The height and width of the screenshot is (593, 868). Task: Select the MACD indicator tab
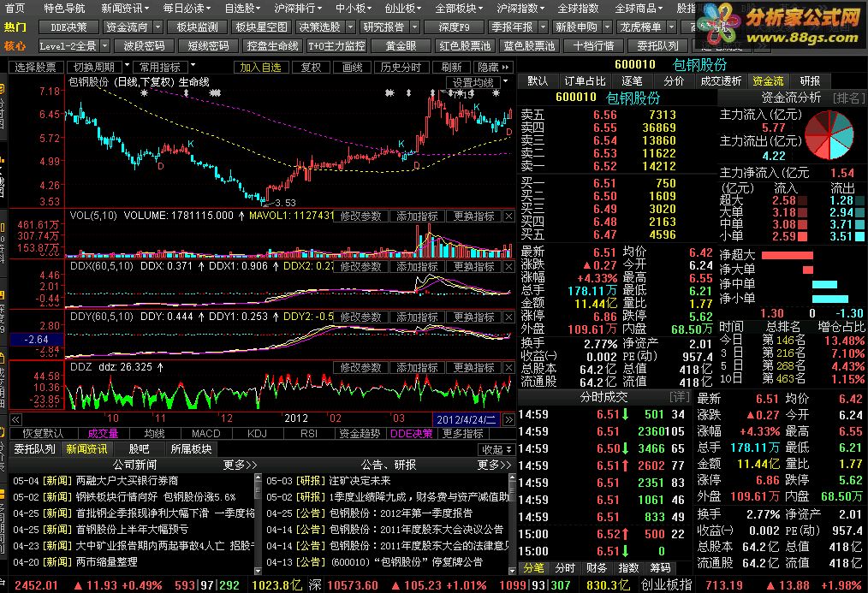[x=206, y=433]
